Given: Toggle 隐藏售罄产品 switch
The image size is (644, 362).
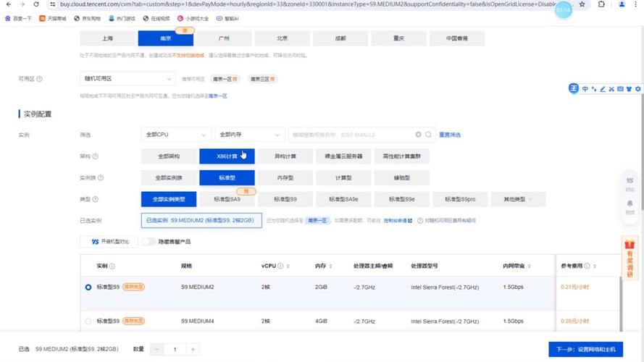Looking at the screenshot, I should click(149, 242).
